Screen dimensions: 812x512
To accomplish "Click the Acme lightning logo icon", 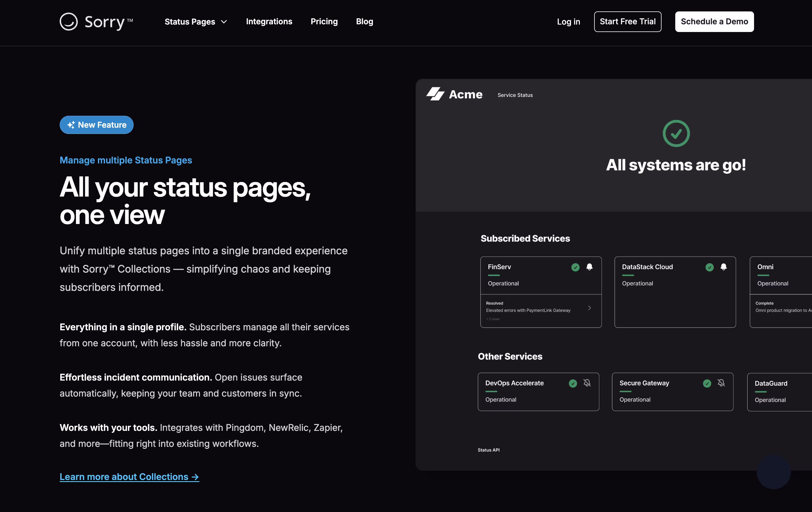I will coord(435,94).
